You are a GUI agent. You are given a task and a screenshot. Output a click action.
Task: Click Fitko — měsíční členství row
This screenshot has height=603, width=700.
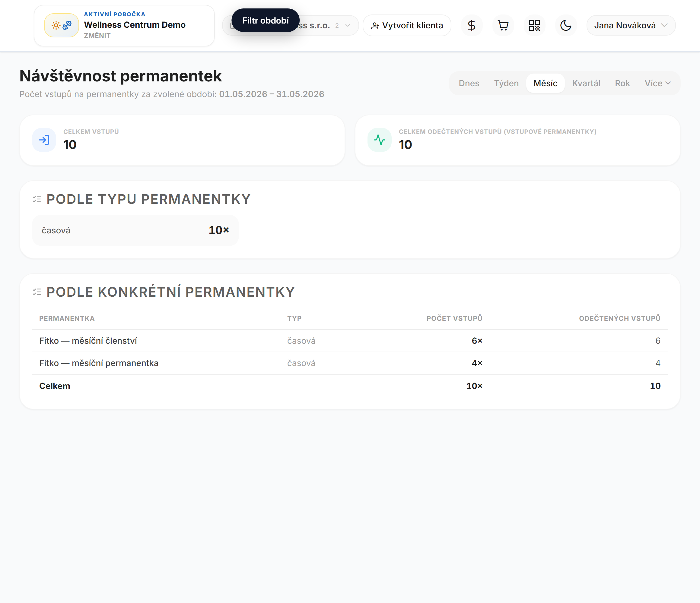[x=350, y=341]
